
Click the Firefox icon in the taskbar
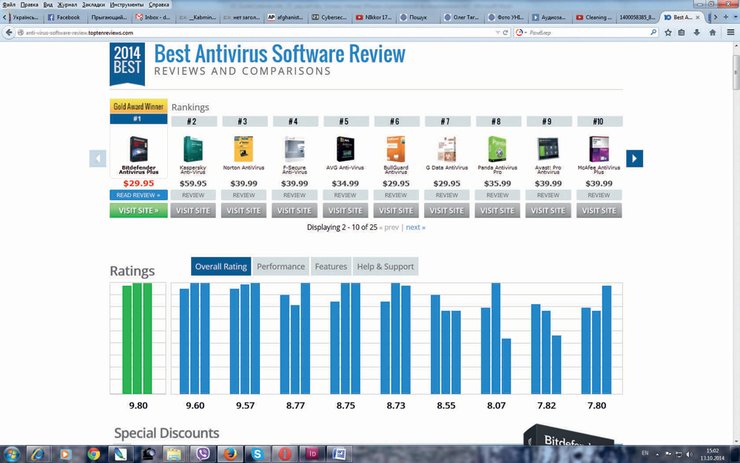point(229,453)
